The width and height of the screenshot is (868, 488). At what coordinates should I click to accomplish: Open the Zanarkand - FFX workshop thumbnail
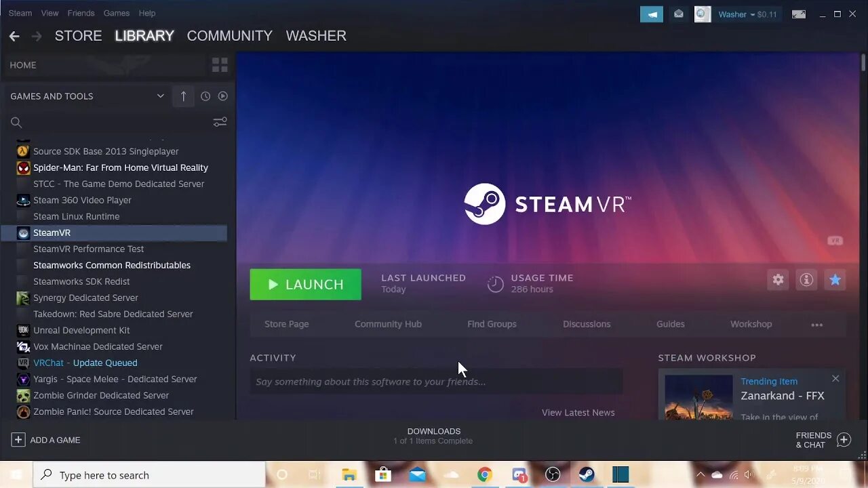pos(698,397)
